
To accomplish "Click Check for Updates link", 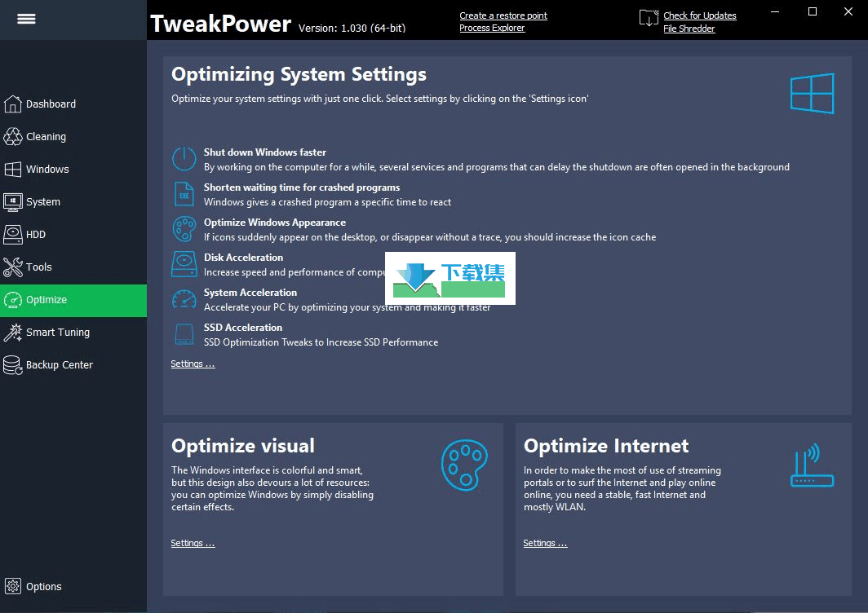I will pyautogui.click(x=700, y=15).
